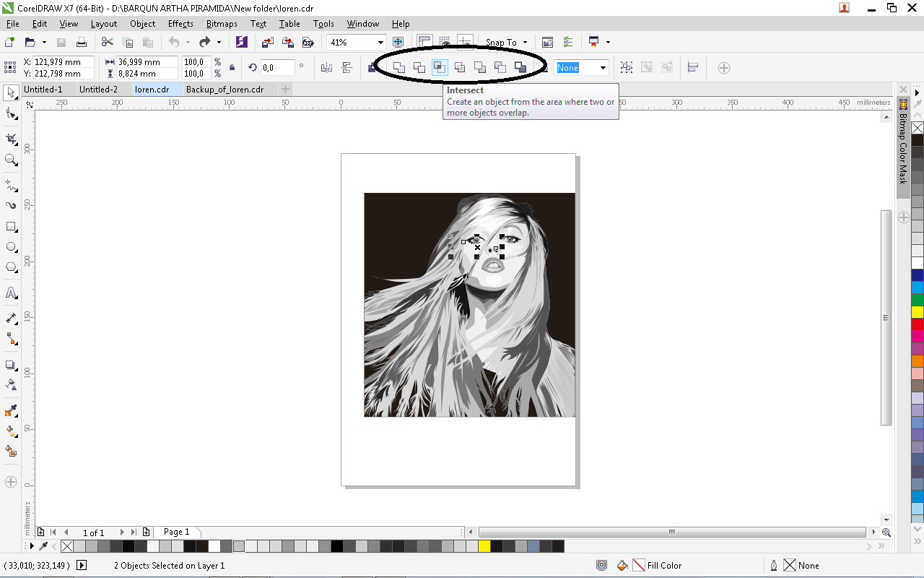Screen dimensions: 924x578
Task: Click the Trim shaping button
Action: (419, 67)
